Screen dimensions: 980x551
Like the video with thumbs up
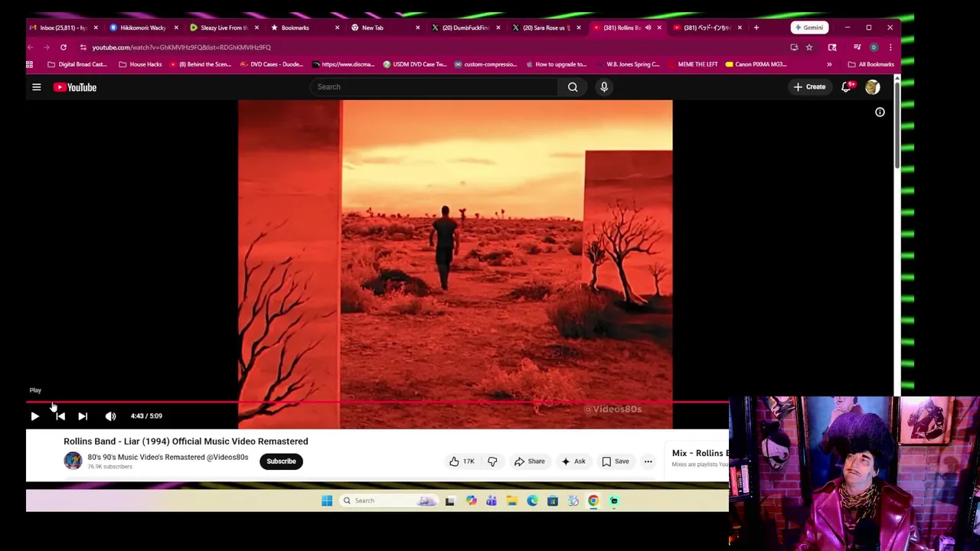[462, 461]
